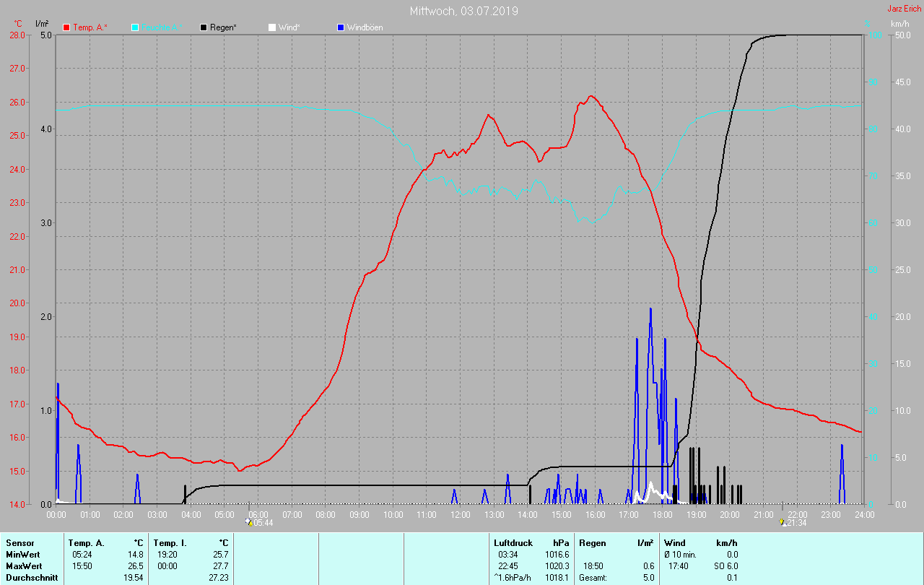The height and width of the screenshot is (585, 924).
Task: Click the Durchschnitt row label
Action: (31, 577)
